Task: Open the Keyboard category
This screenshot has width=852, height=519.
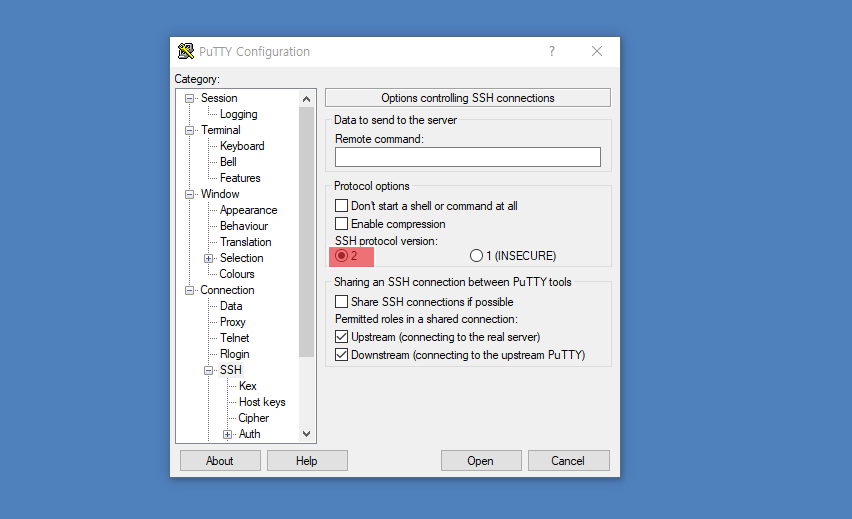Action: point(242,146)
